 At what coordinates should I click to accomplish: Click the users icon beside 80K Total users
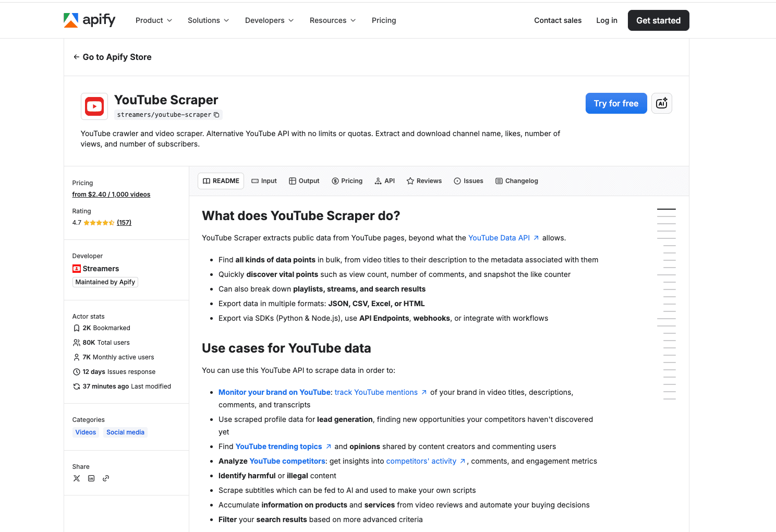[77, 343]
